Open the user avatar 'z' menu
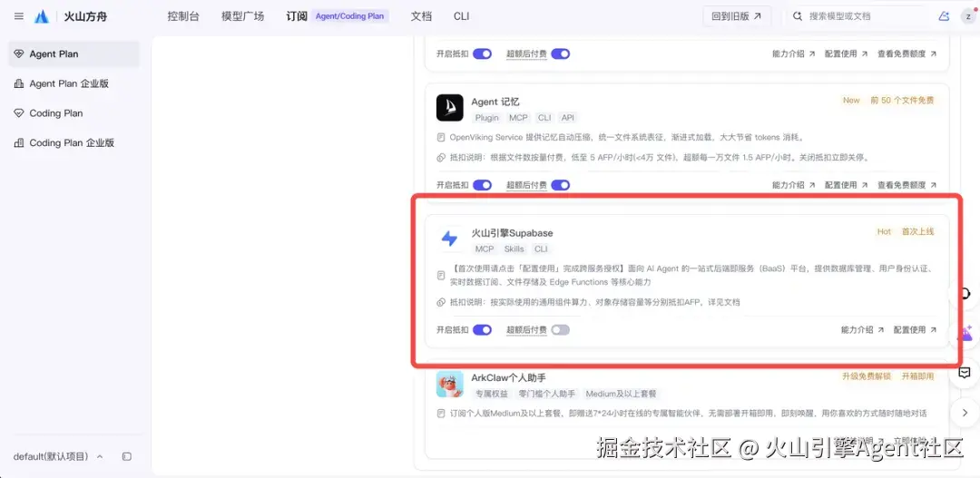 [x=967, y=16]
